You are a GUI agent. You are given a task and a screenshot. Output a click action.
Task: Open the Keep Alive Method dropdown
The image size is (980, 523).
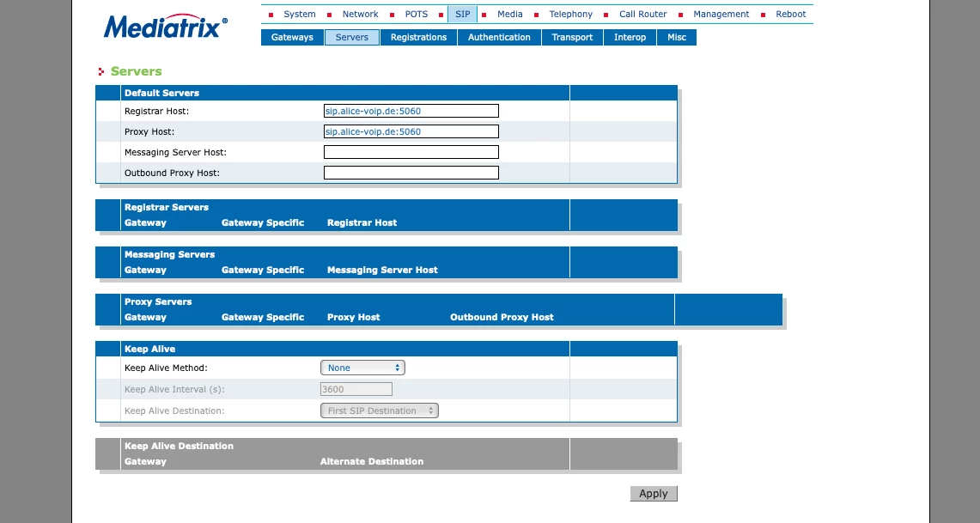click(x=362, y=368)
